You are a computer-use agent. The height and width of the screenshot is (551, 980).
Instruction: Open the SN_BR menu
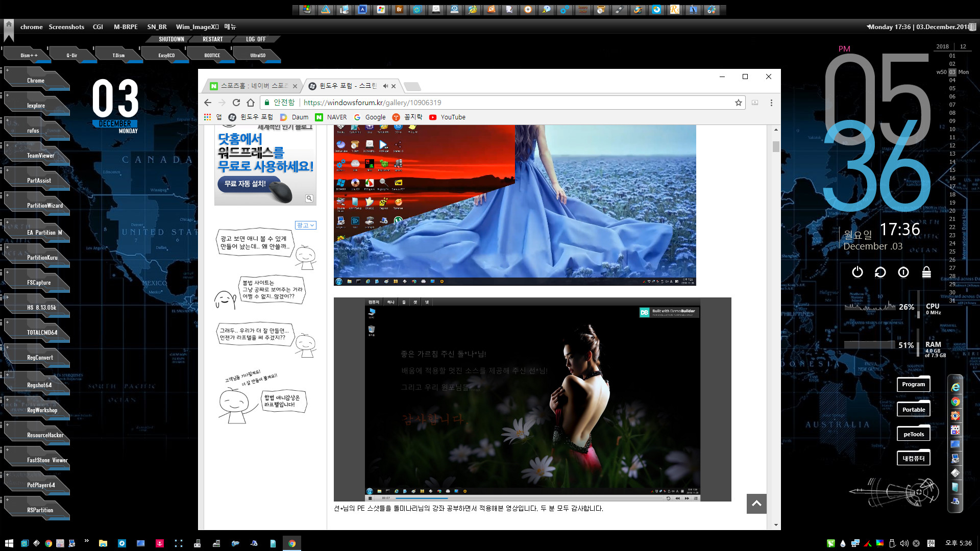(x=157, y=27)
